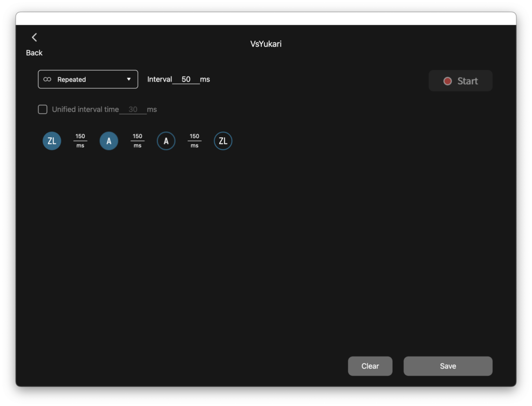Click the back arrow chevron icon

[x=34, y=37]
